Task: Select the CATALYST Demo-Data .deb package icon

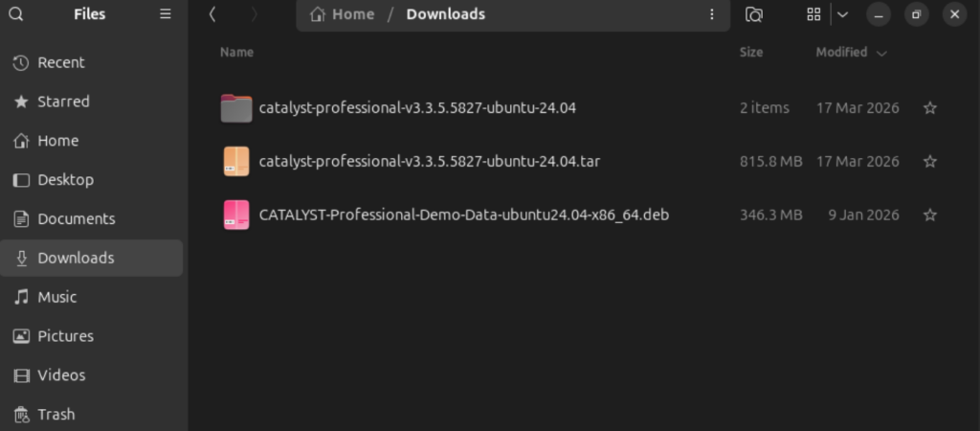Action: [236, 215]
